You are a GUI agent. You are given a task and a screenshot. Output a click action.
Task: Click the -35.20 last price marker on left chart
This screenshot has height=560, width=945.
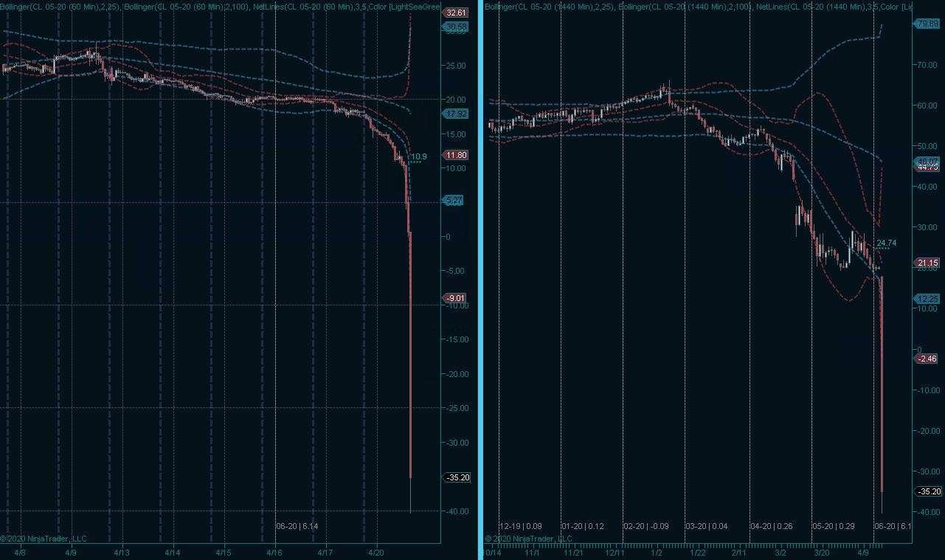457,477
